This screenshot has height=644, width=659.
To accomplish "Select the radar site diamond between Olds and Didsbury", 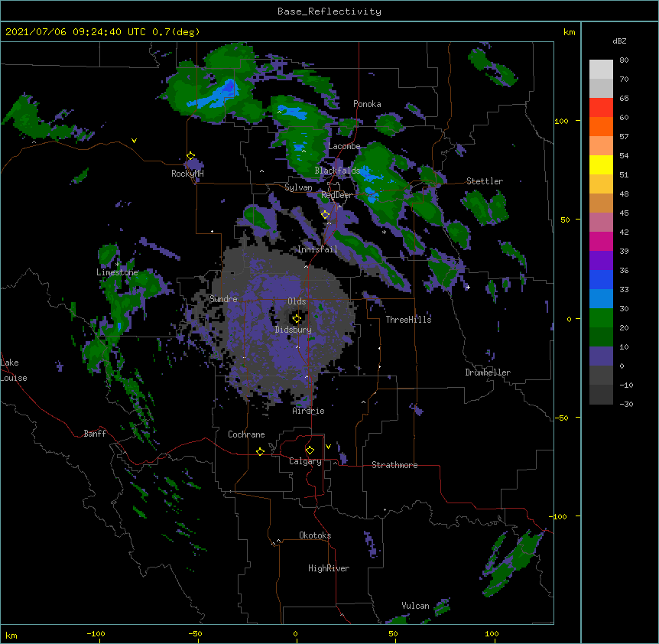I will point(297,319).
